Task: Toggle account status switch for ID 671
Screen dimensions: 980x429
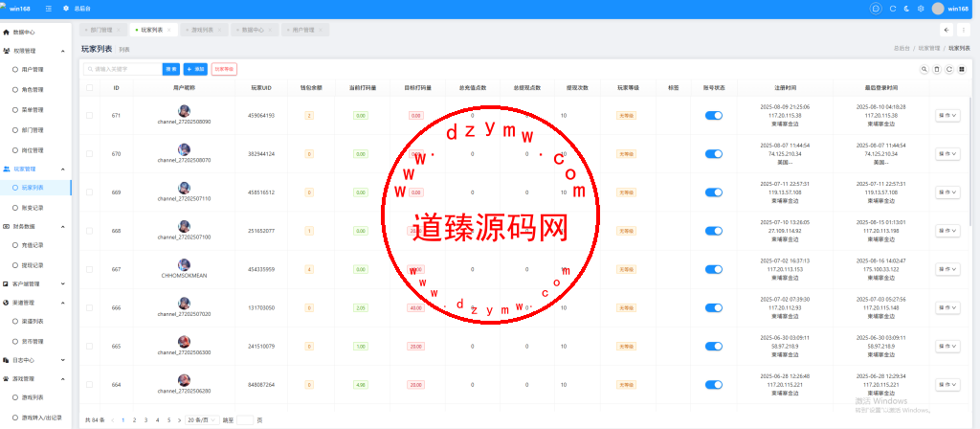Action: point(714,115)
